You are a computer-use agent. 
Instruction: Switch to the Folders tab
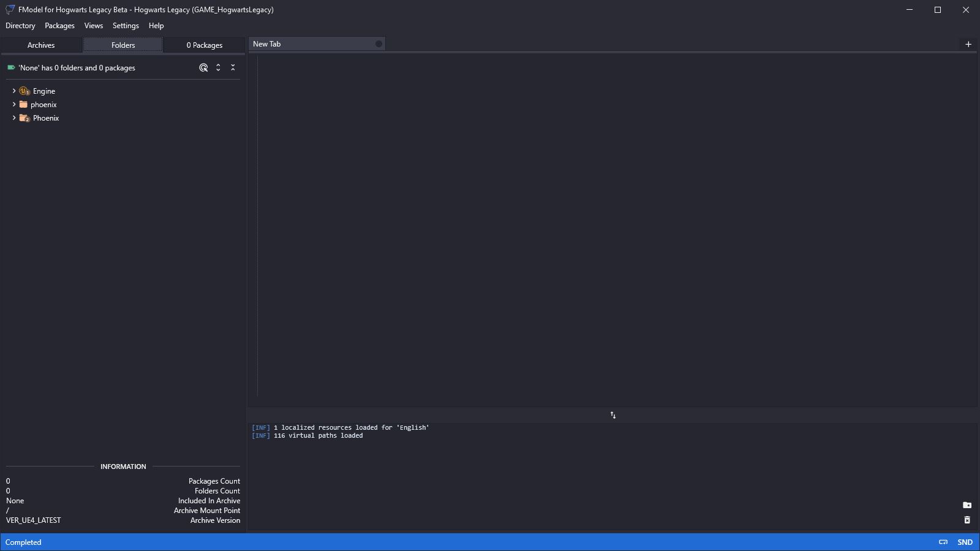point(123,45)
